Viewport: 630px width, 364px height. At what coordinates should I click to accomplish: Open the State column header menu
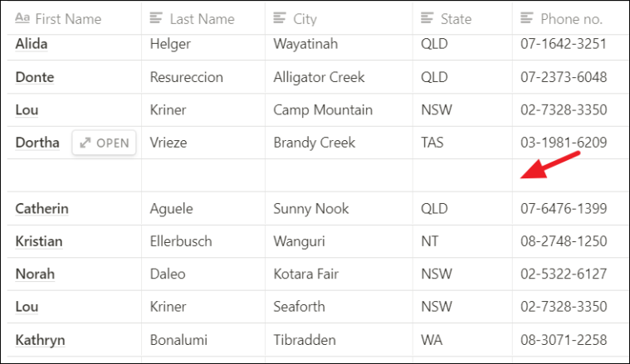click(462, 18)
